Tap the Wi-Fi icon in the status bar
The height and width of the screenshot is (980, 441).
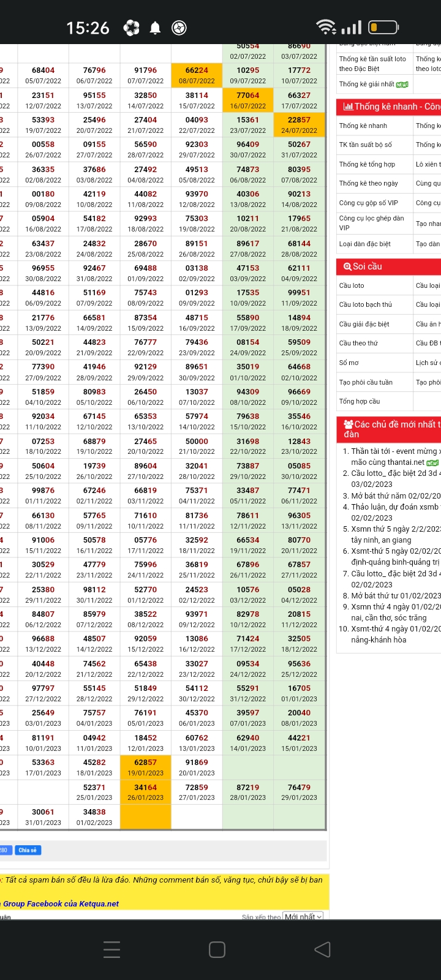click(x=326, y=27)
